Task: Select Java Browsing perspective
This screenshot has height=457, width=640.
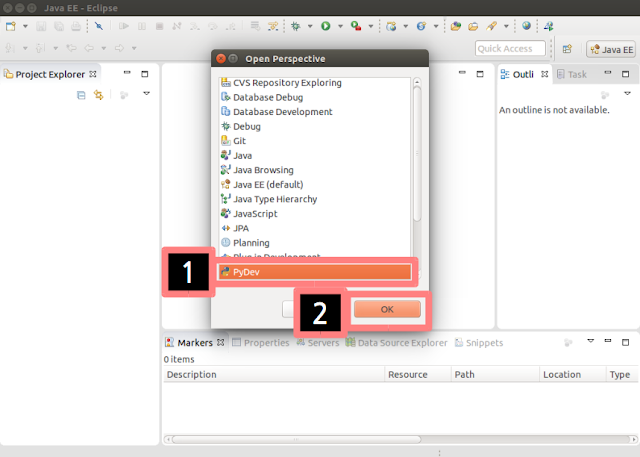Action: tap(315, 170)
